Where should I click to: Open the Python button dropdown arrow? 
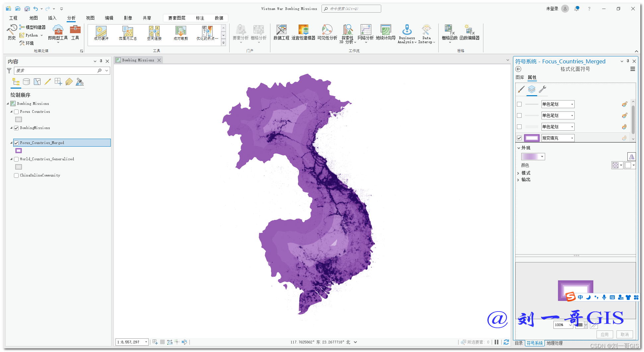pos(41,35)
